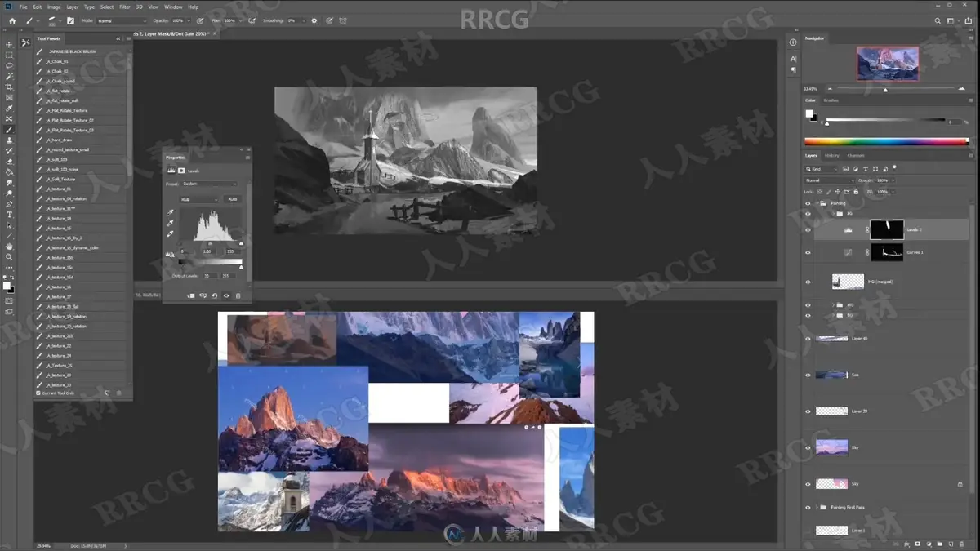Select the _A_Chalk_01 tool preset
The height and width of the screenshot is (551, 980).
[81, 61]
